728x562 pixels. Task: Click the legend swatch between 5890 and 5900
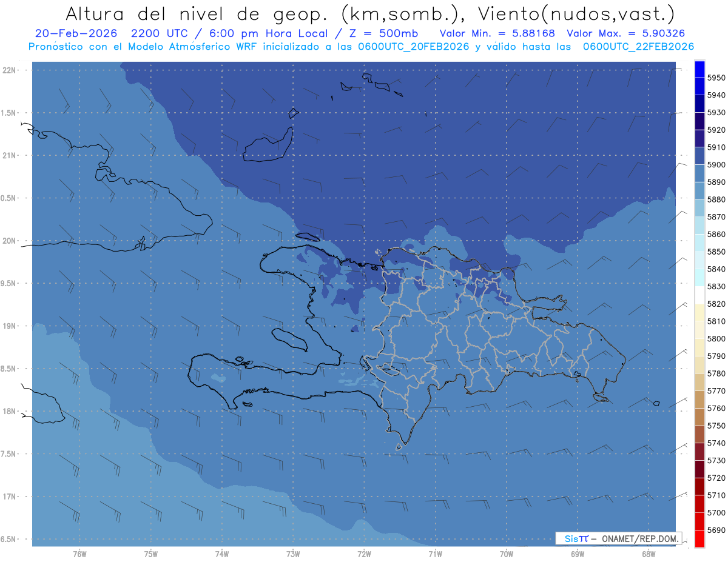tap(699, 173)
